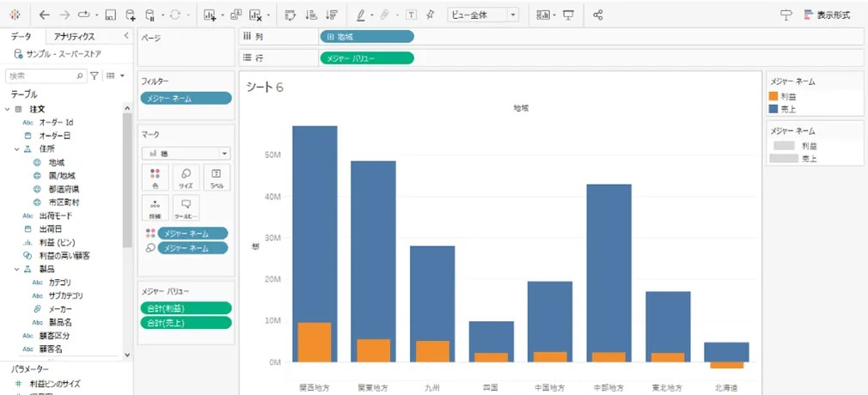Click the fix axes pin icon
The width and height of the screenshot is (868, 395).
pos(430,15)
